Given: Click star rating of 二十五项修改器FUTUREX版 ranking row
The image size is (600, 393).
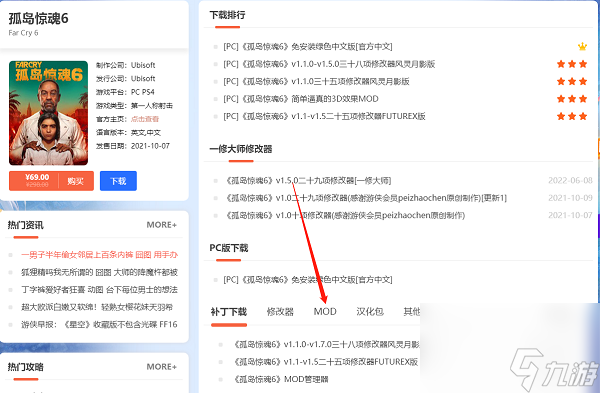Looking at the screenshot, I should [x=572, y=116].
